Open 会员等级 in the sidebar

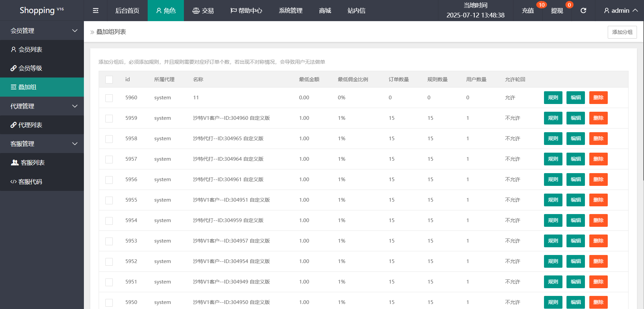[42, 68]
